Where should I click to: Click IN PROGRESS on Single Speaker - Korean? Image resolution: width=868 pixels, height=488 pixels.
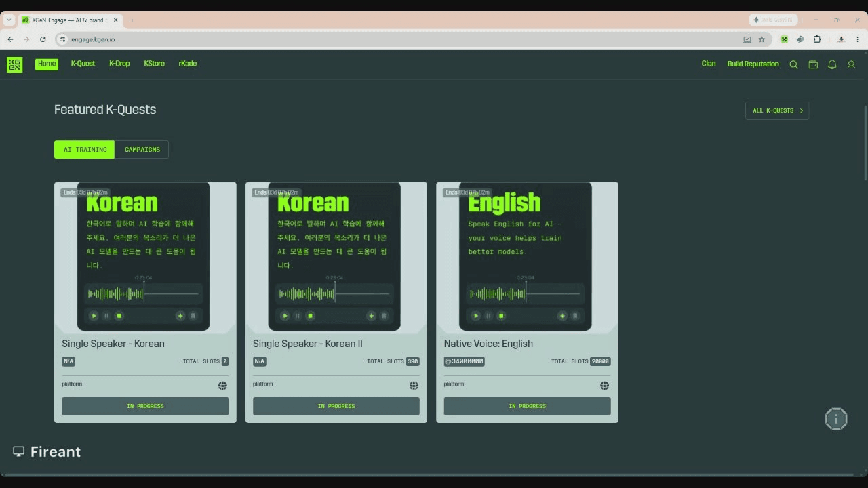(145, 406)
